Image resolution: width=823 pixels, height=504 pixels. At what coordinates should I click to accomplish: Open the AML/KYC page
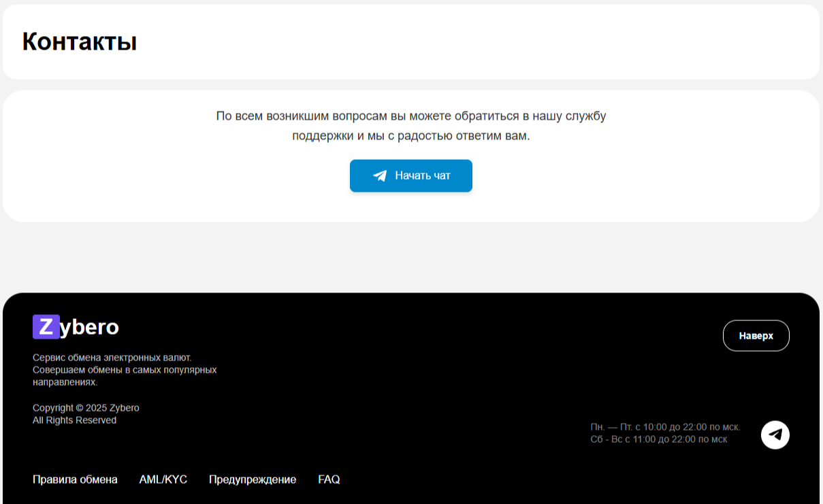[163, 480]
